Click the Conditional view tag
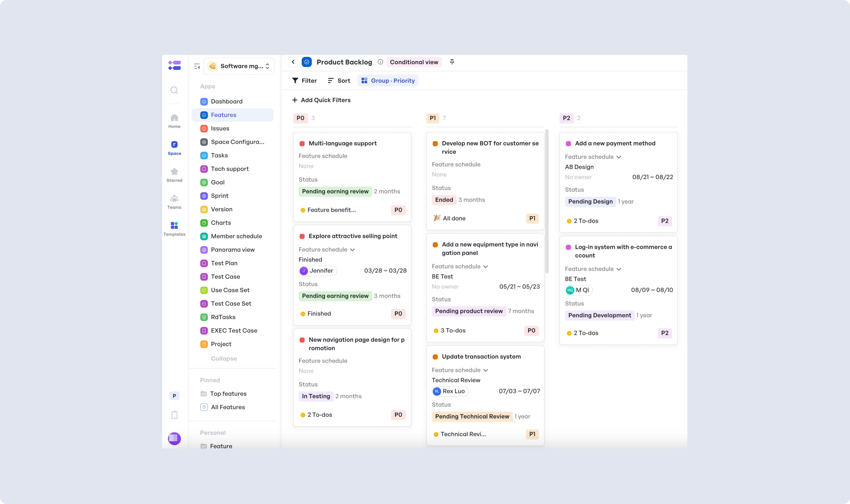 click(x=414, y=62)
